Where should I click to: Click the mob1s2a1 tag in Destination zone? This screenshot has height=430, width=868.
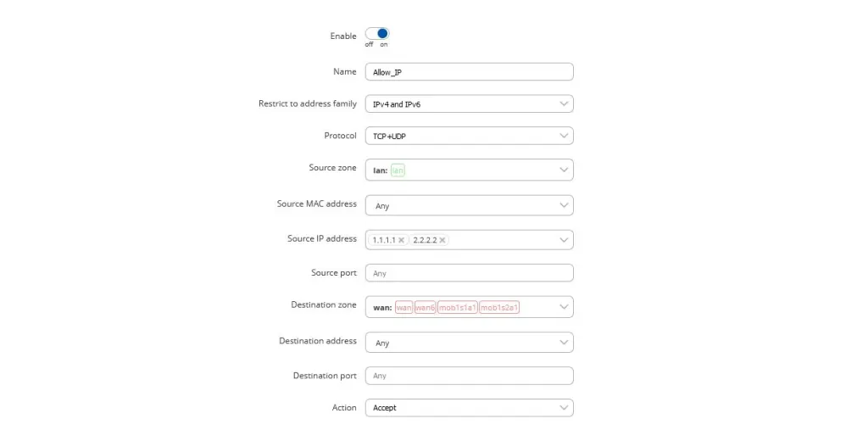499,308
